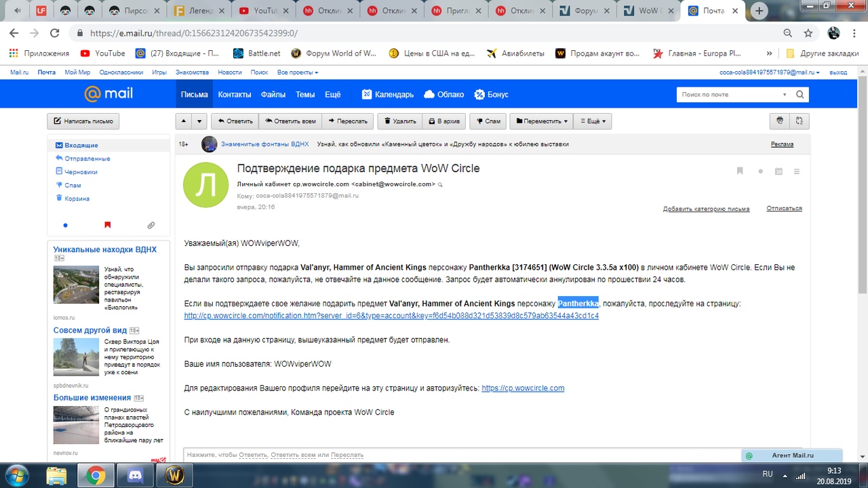Flag this email with the bookmark icon
The image size is (868, 488).
pos(740,171)
